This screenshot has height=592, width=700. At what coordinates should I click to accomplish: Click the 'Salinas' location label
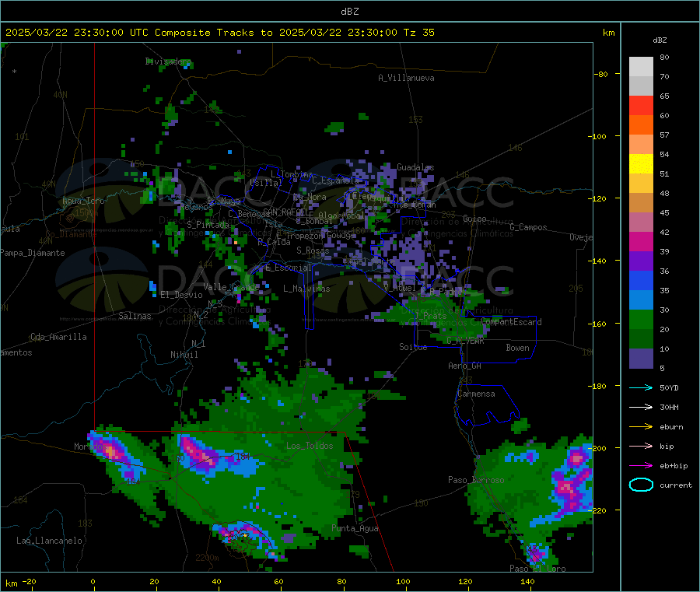(x=135, y=316)
